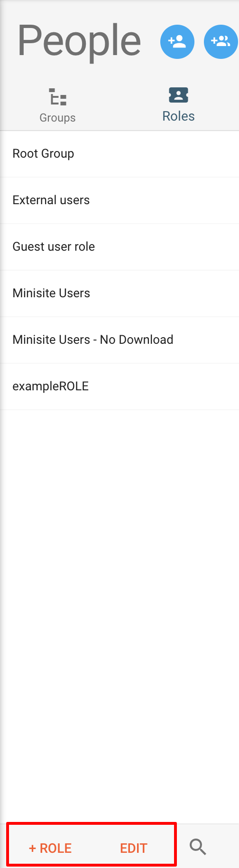Image resolution: width=239 pixels, height=868 pixels.
Task: Select the External users role
Action: pos(119,200)
